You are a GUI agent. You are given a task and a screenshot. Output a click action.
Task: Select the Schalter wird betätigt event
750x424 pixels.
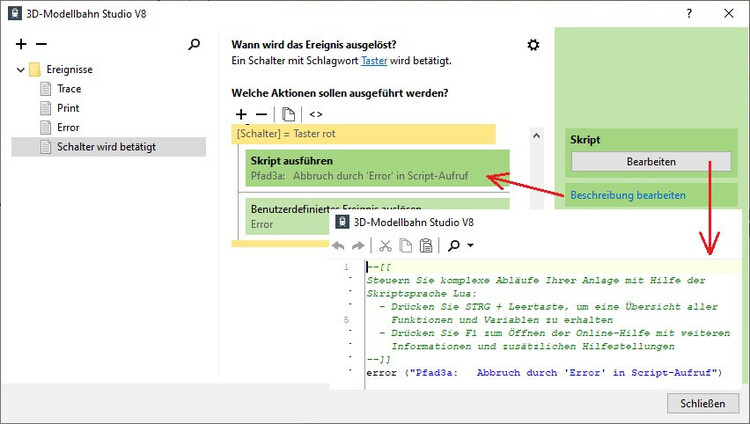click(x=109, y=147)
